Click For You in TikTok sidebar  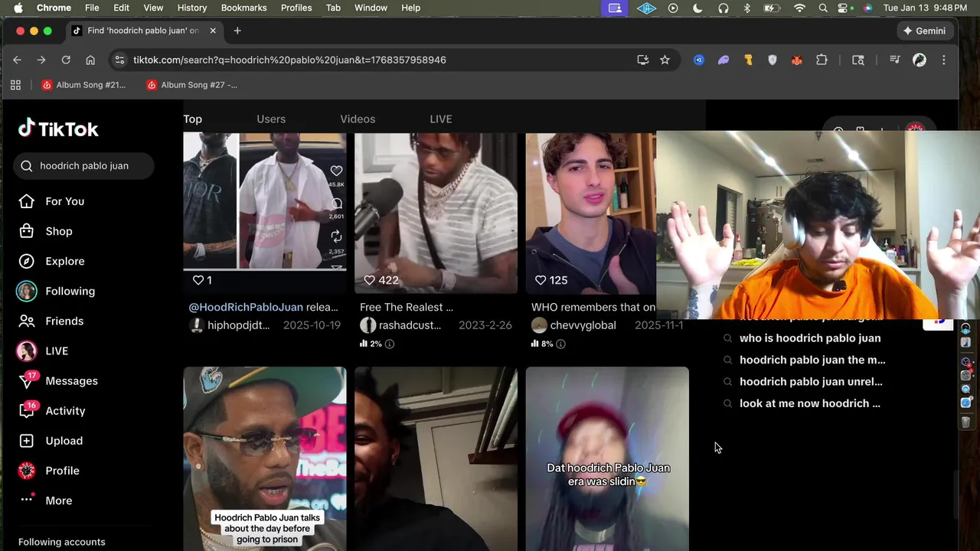pyautogui.click(x=51, y=201)
